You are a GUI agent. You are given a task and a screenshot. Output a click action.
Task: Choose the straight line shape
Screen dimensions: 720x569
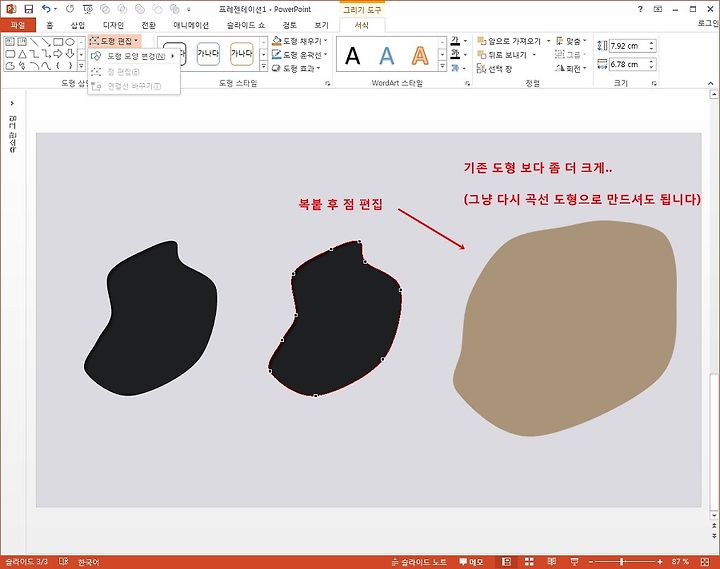[x=34, y=42]
